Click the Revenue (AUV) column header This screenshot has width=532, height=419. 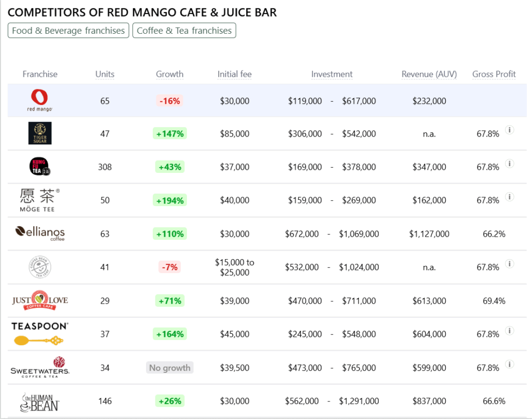pyautogui.click(x=429, y=74)
